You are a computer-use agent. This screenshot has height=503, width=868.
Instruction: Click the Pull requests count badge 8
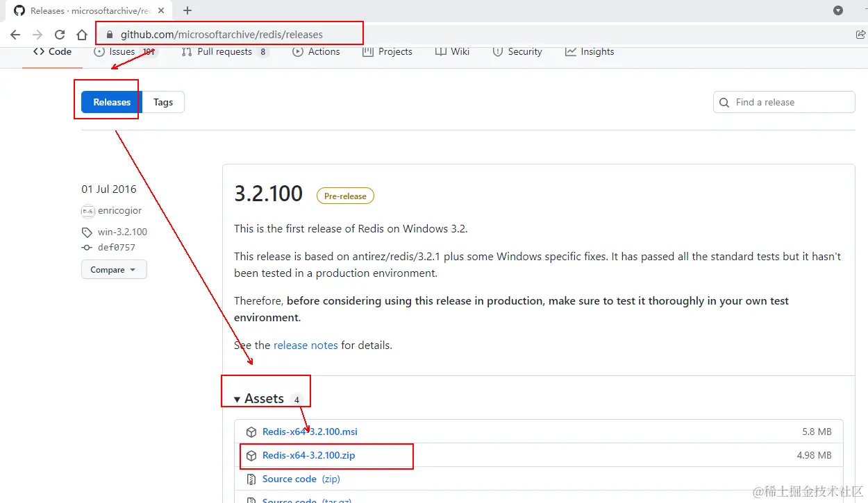pyautogui.click(x=262, y=52)
